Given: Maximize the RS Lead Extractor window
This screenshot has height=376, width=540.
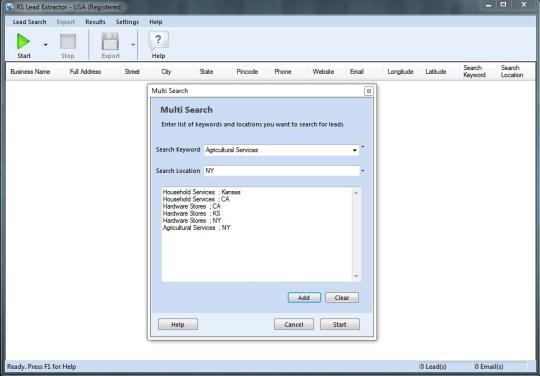Looking at the screenshot, I should (x=503, y=5).
